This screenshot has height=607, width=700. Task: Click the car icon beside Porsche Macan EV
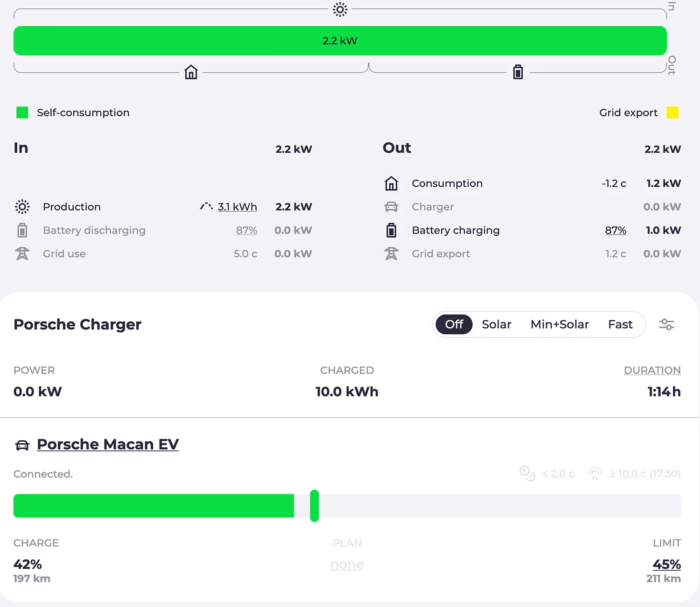(21, 444)
